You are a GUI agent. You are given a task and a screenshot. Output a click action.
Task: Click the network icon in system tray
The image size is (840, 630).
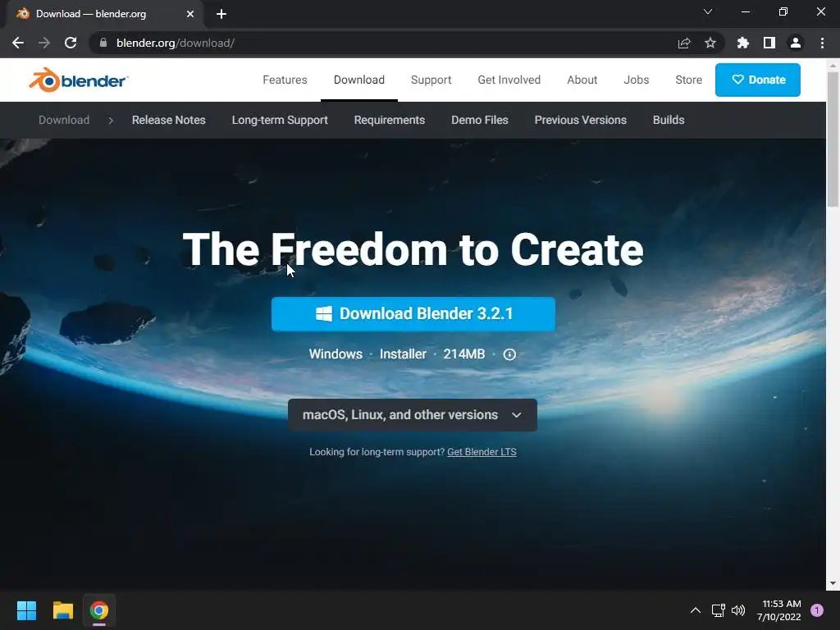(719, 610)
